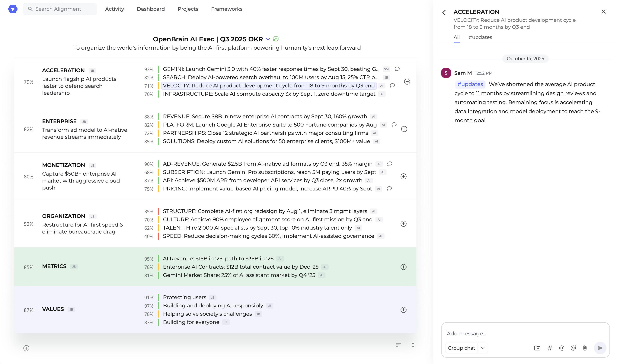617x364 pixels.
Task: Click the sync icon beside the OKR title
Action: coord(276,39)
